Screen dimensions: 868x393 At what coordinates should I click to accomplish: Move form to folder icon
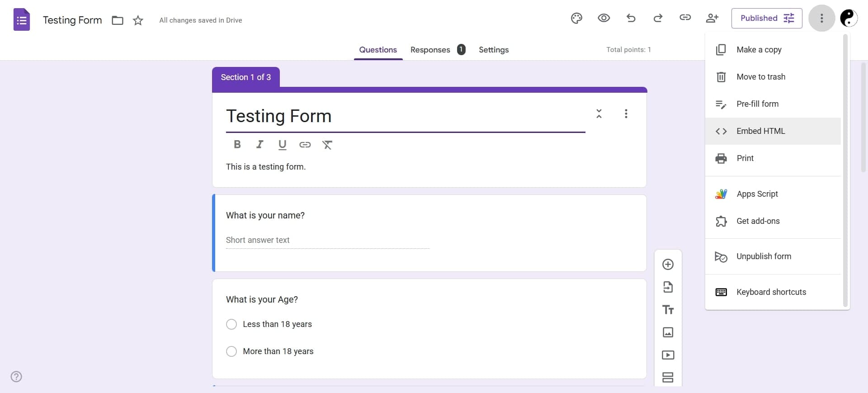118,20
